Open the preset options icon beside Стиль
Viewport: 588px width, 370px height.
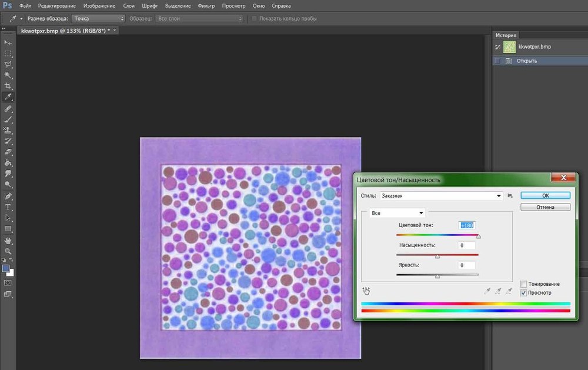coord(510,196)
